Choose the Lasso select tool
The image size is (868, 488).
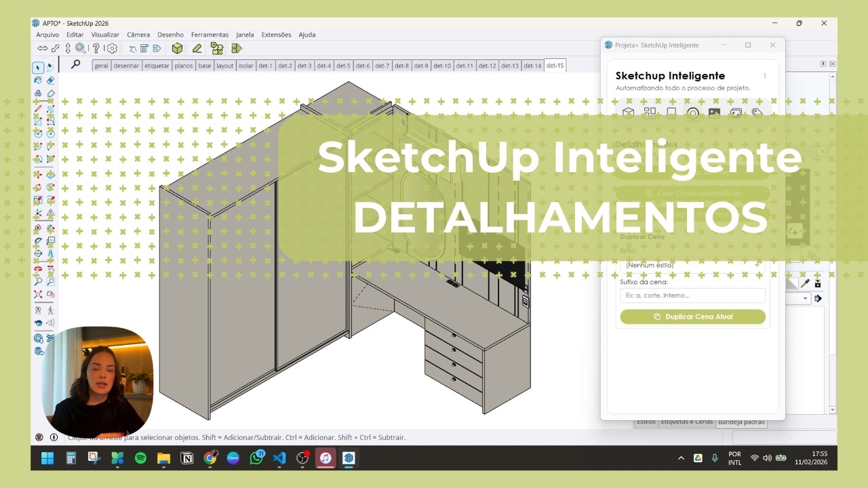(x=51, y=67)
